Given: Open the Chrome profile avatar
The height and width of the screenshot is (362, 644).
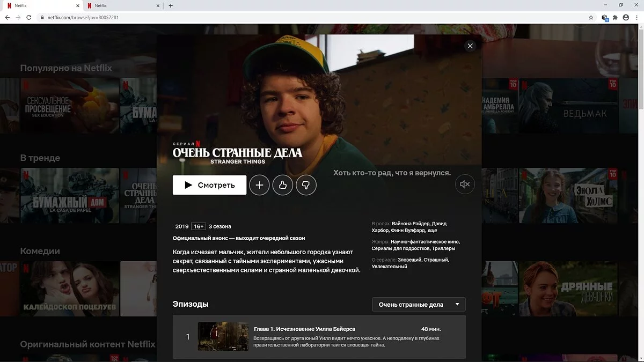Looking at the screenshot, I should coord(626,18).
